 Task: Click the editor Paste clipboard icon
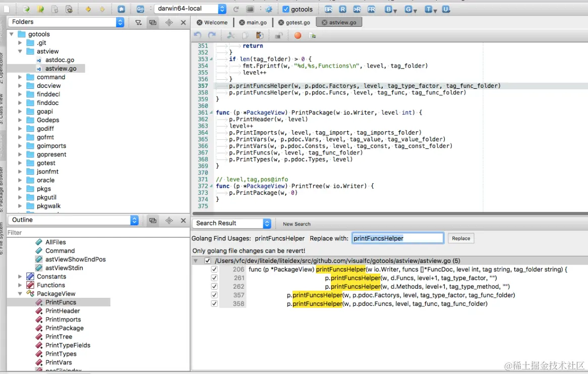[x=260, y=35]
